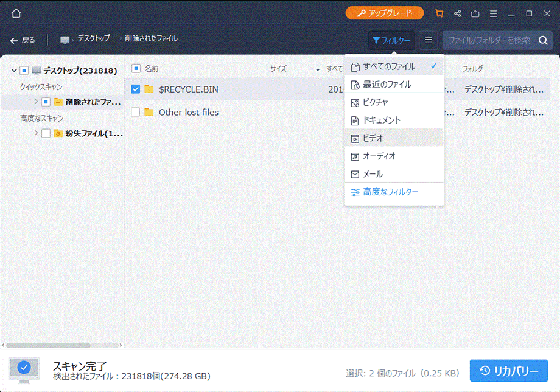Click 削除されたファイル in the breadcrumb

coord(151,38)
